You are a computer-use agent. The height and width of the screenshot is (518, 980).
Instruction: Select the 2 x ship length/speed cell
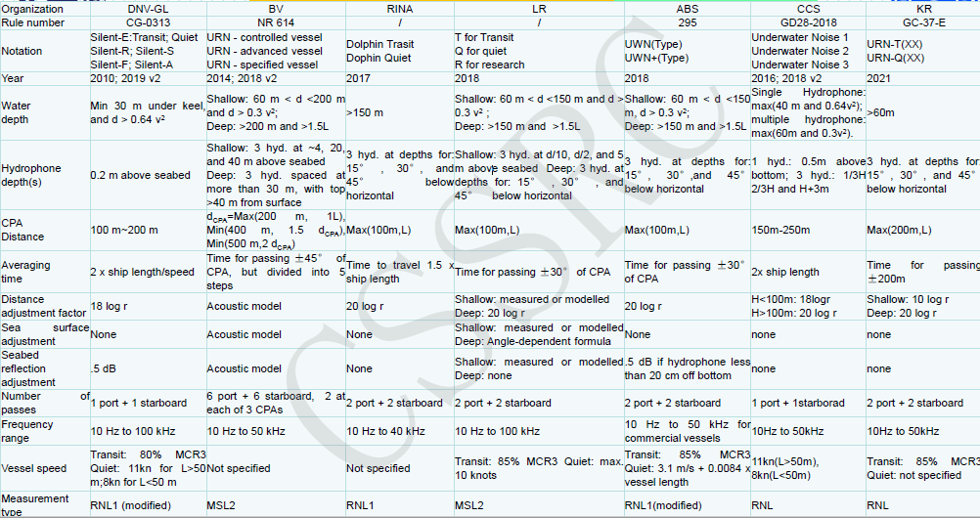(x=148, y=272)
